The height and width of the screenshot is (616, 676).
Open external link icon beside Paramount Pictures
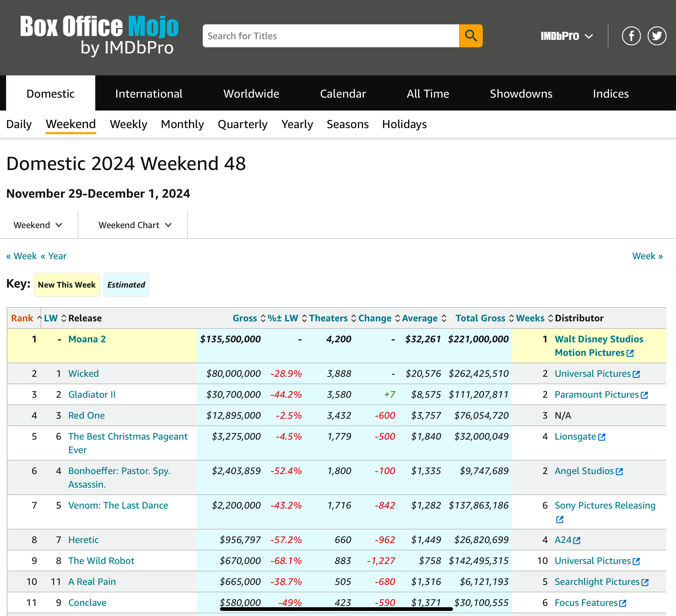pyautogui.click(x=644, y=395)
